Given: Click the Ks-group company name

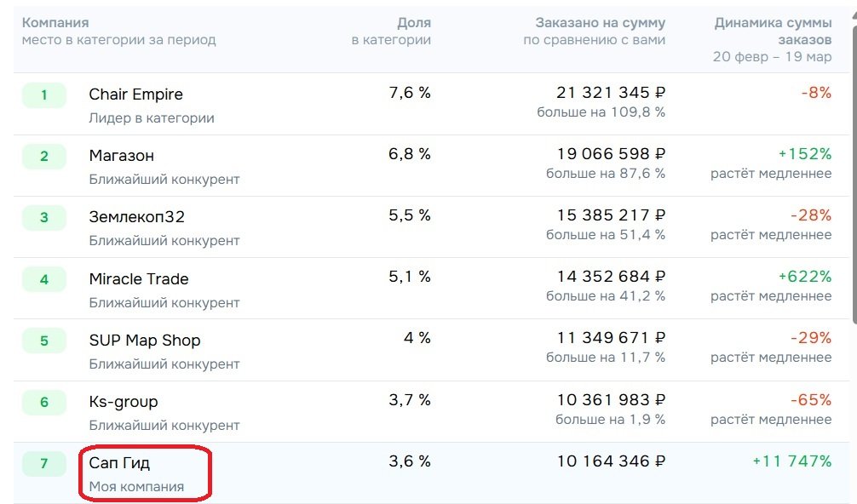Looking at the screenshot, I should (124, 402).
